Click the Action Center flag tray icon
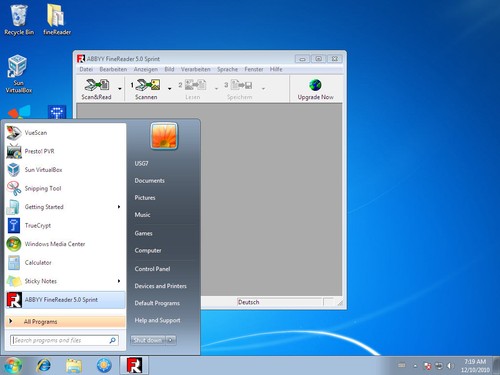The height and width of the screenshot is (375, 500). pos(427,366)
